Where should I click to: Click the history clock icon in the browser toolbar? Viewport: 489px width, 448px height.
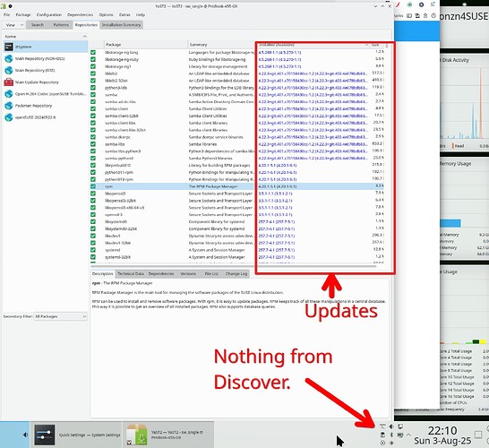click(433, 15)
